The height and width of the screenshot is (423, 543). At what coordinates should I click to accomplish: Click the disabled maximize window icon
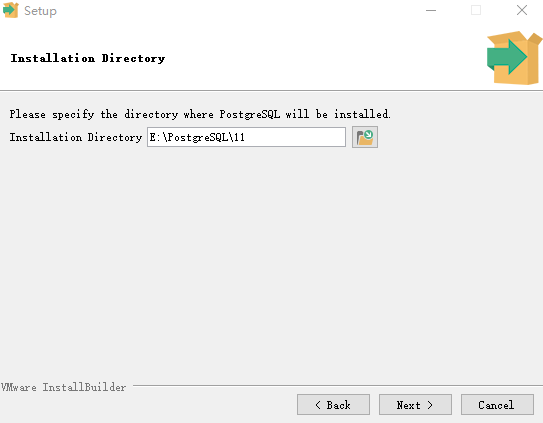point(476,10)
